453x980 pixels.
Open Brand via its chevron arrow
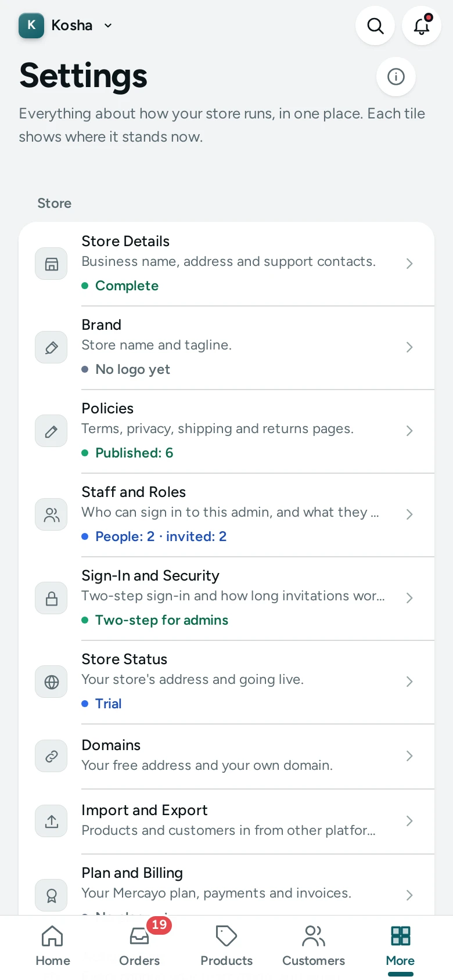click(409, 347)
